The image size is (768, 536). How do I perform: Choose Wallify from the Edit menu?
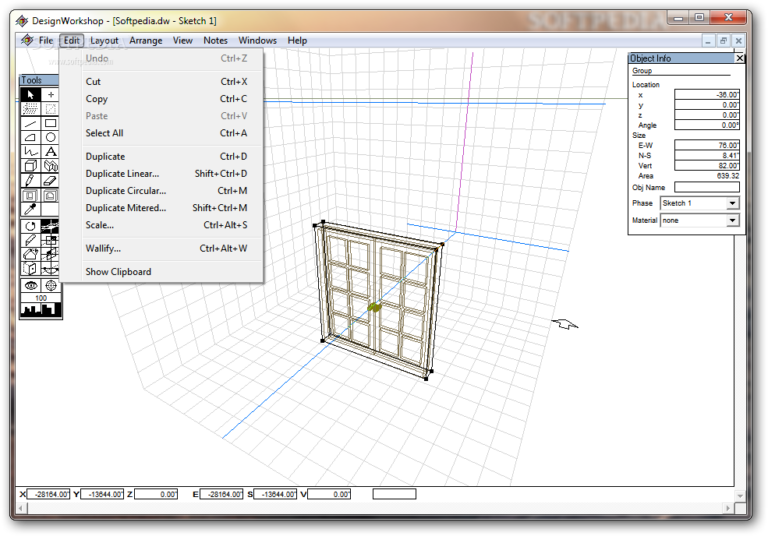coord(103,248)
